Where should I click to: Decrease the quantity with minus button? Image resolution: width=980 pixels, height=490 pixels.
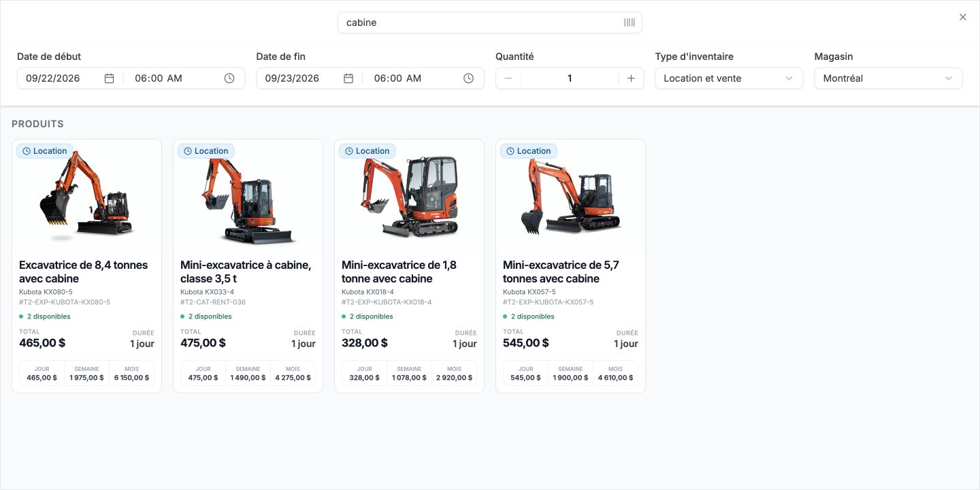pos(508,78)
